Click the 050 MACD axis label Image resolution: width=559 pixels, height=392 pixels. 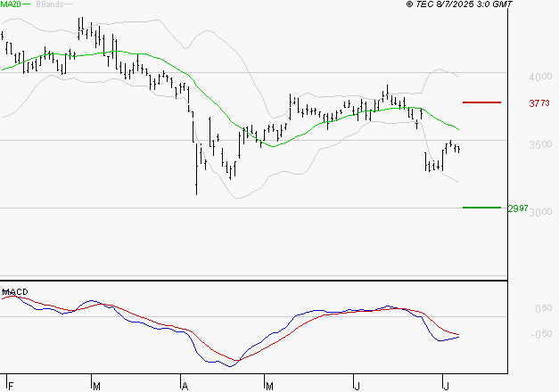click(x=544, y=308)
